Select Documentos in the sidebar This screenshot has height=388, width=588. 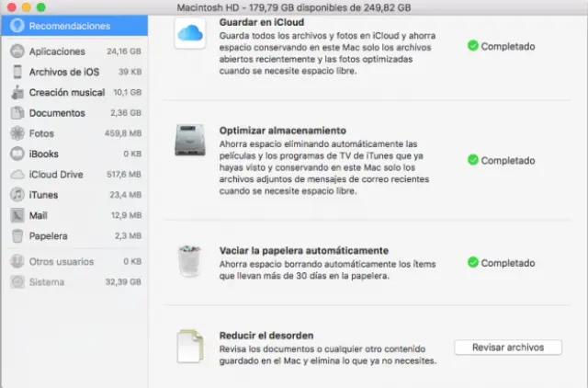(x=57, y=113)
